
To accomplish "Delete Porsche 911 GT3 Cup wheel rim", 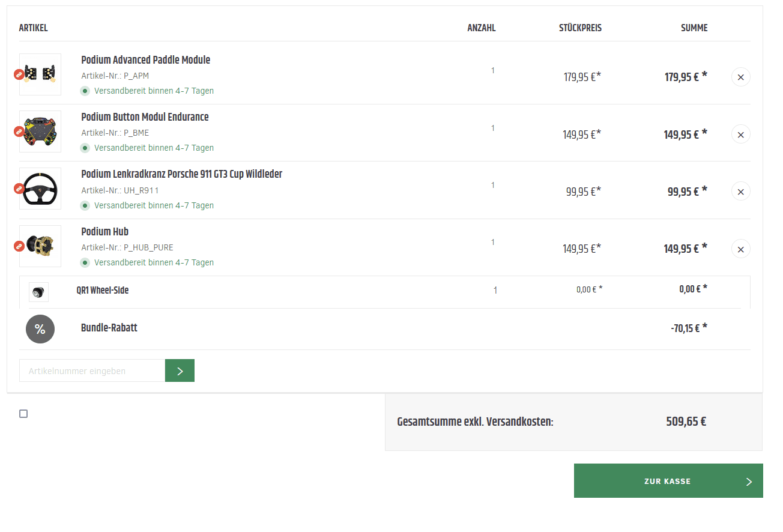I will click(x=740, y=192).
